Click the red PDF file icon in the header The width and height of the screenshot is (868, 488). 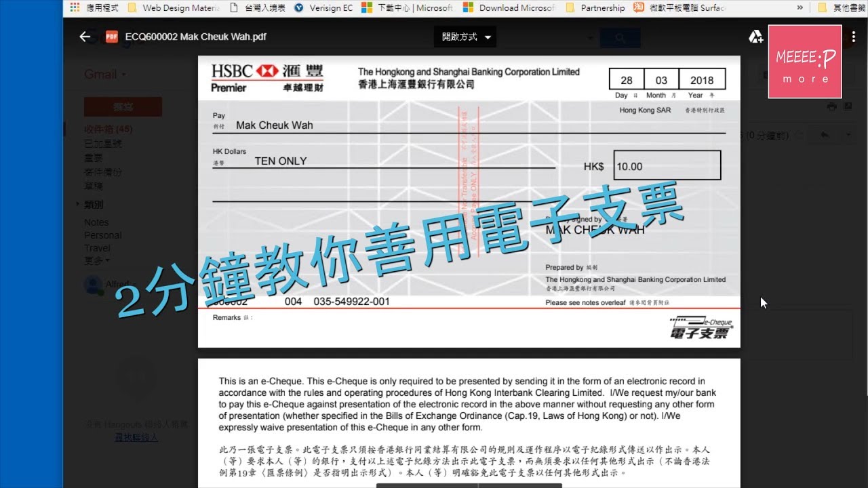tap(112, 37)
